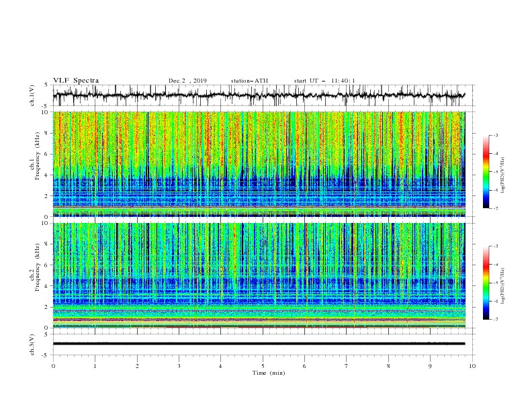
Task: Click the 2 kHz tick on ch.1 axis
Action: (x=47, y=196)
